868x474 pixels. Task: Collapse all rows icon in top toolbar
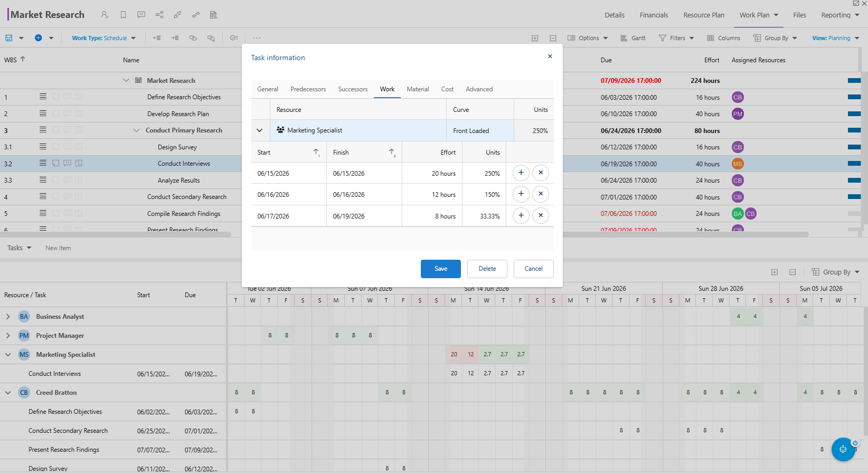[x=553, y=38]
